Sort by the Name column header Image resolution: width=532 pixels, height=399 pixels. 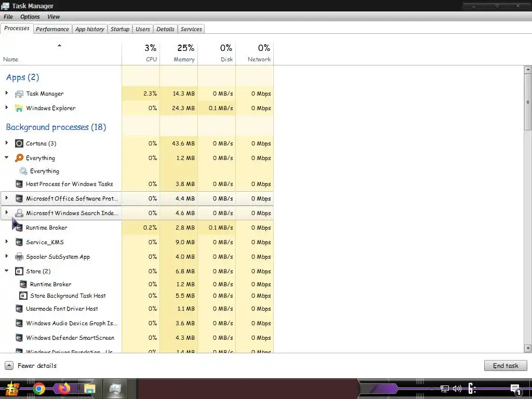click(61, 53)
